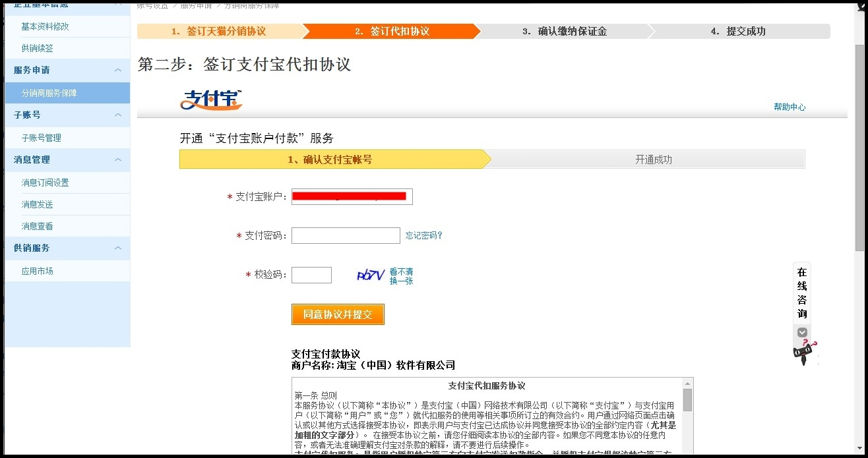Collapse the 服务申请 sidebar section
The width and height of the screenshot is (868, 458).
tap(118, 71)
